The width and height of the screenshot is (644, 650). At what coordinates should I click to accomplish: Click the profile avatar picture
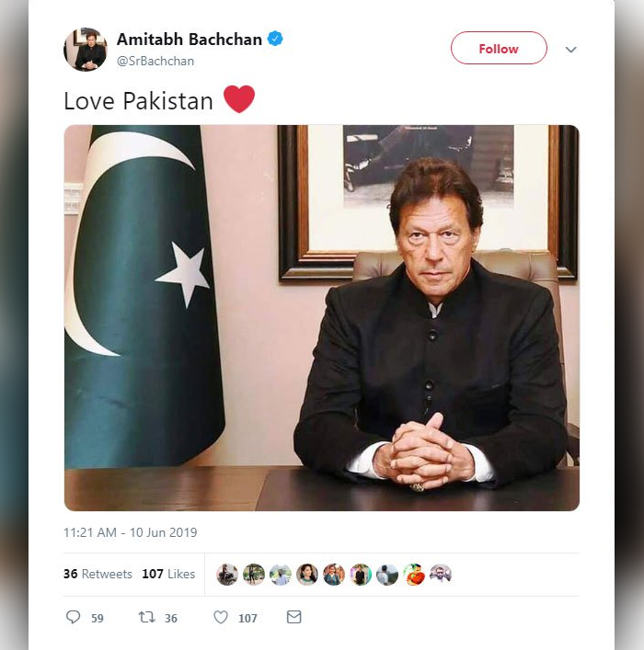86,50
